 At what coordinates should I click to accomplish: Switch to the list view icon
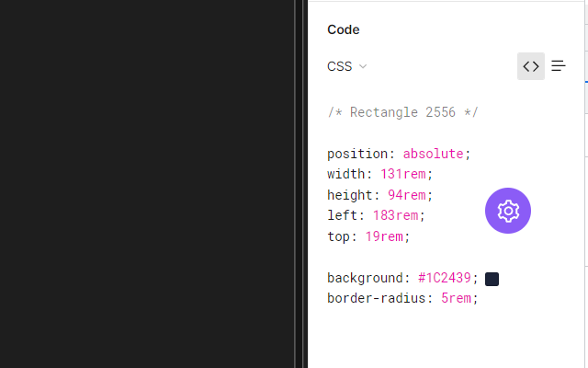click(x=559, y=66)
